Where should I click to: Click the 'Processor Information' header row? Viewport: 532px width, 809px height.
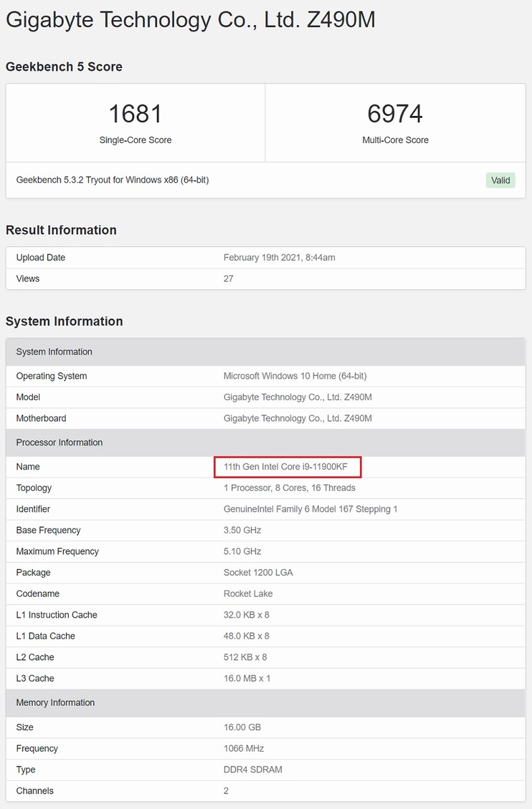[x=266, y=443]
